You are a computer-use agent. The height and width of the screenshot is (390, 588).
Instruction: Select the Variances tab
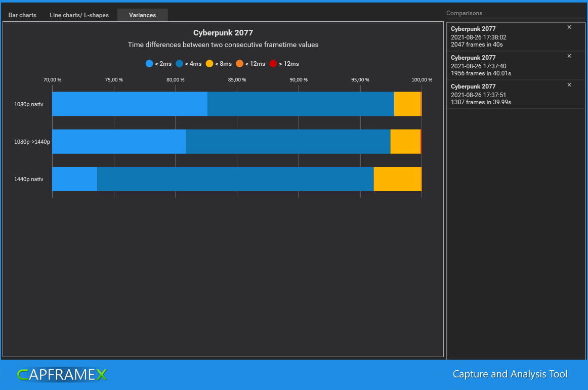[x=143, y=15]
